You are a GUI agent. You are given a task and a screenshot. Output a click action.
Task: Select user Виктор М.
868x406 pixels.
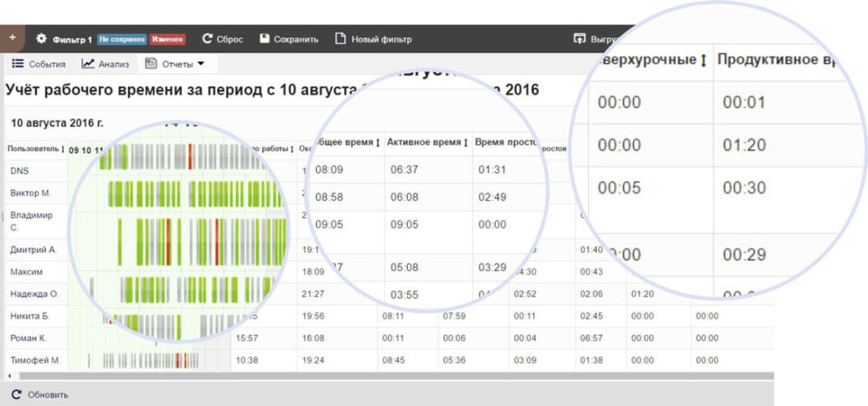tap(31, 192)
